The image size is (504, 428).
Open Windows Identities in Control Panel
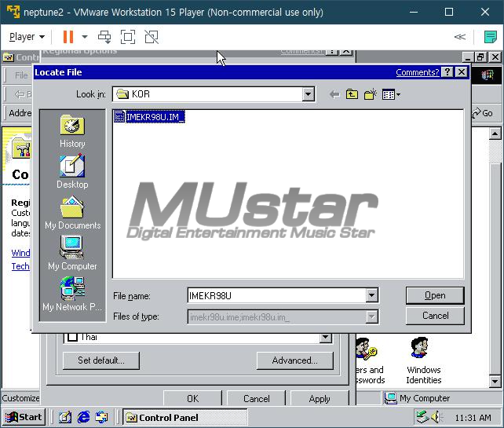point(424,360)
